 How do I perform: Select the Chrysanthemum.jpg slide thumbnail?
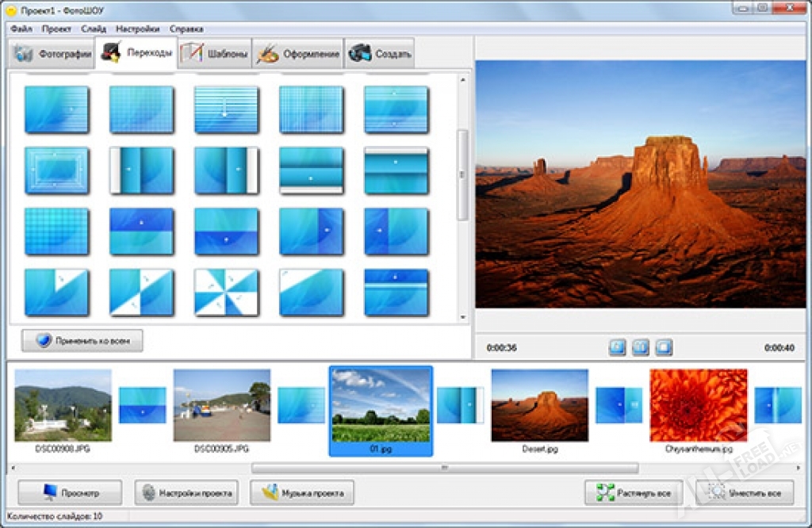coord(698,404)
